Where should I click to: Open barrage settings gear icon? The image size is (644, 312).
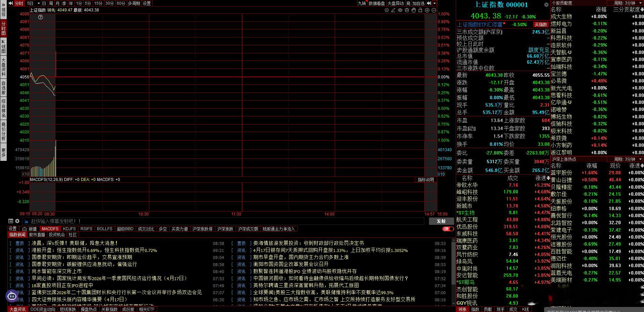pos(17,221)
